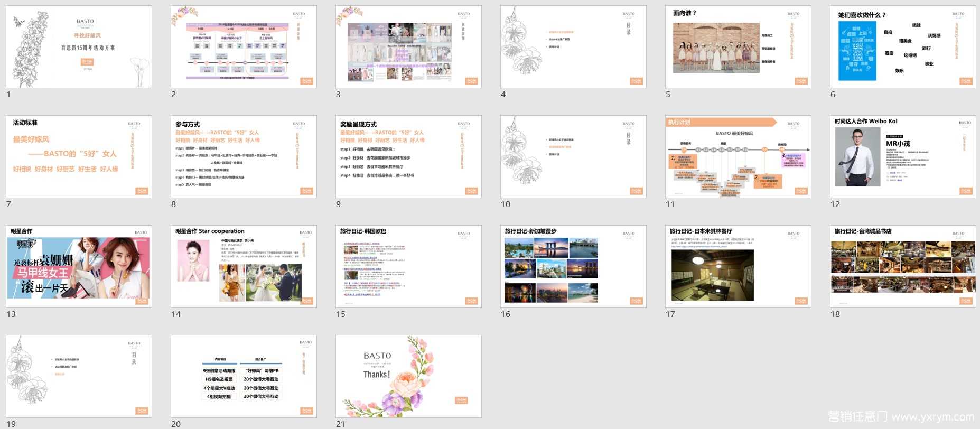This screenshot has height=429, width=980.
Task: Select slide 4 floral contents thumbnail
Action: tap(573, 46)
